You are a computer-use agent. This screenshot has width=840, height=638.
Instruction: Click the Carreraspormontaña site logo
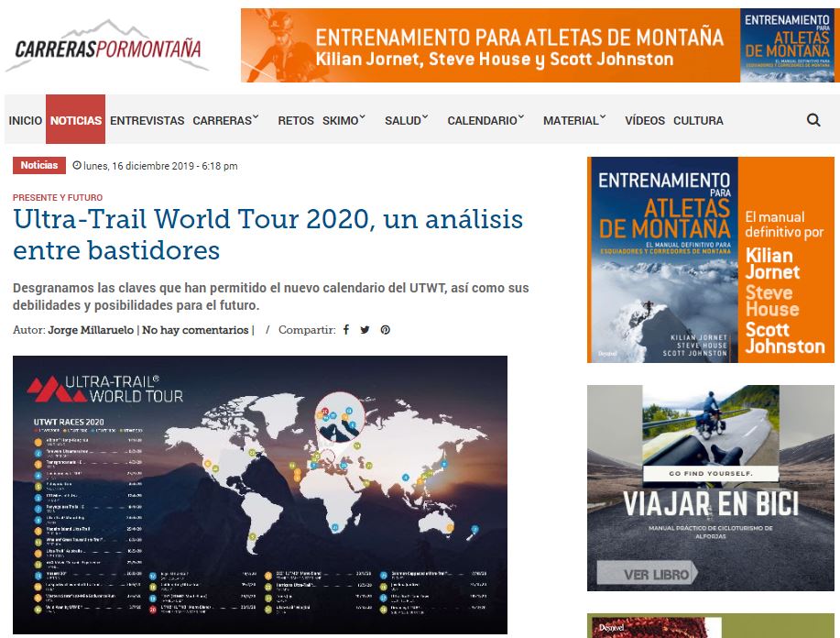107,46
